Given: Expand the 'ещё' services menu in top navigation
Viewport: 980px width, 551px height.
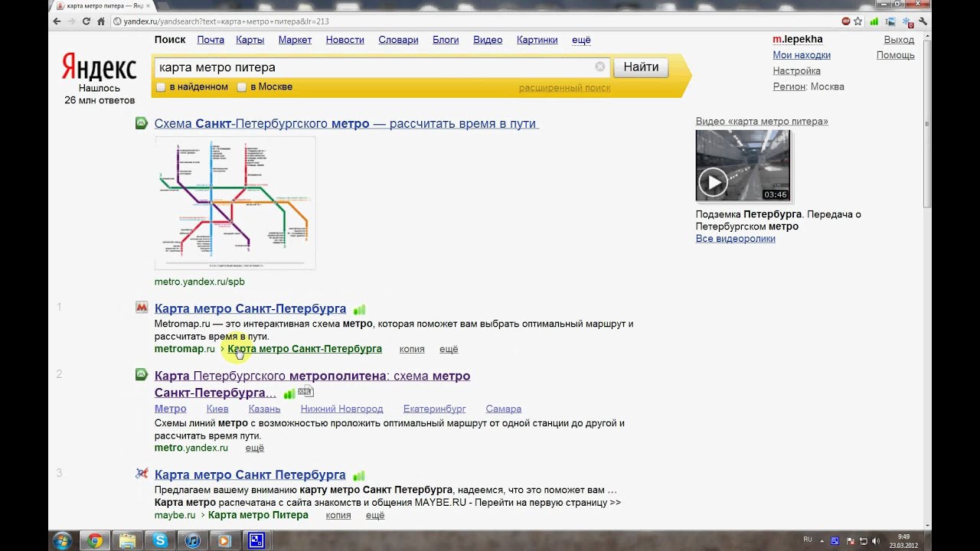Looking at the screenshot, I should (x=581, y=40).
